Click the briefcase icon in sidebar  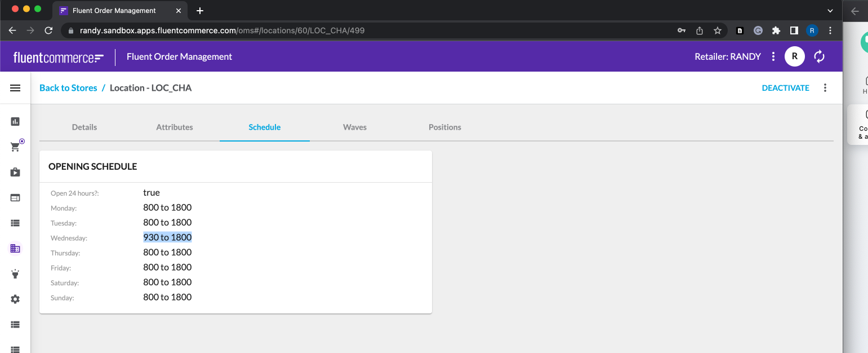pos(15,173)
